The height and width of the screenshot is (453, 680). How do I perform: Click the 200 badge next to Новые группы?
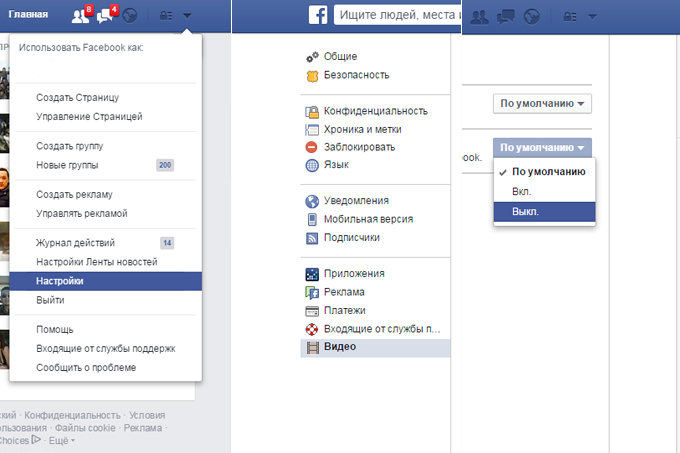point(165,165)
